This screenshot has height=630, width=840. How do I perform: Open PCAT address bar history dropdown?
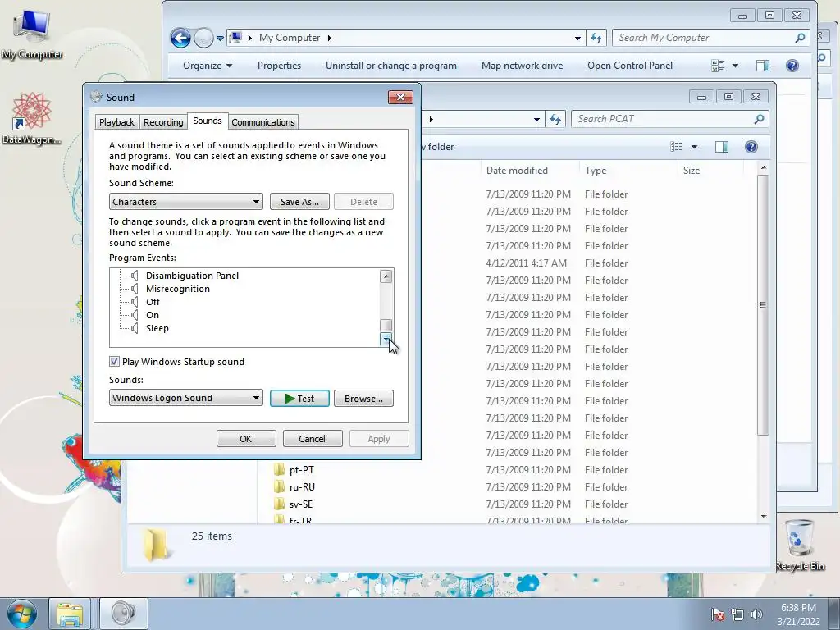click(536, 120)
